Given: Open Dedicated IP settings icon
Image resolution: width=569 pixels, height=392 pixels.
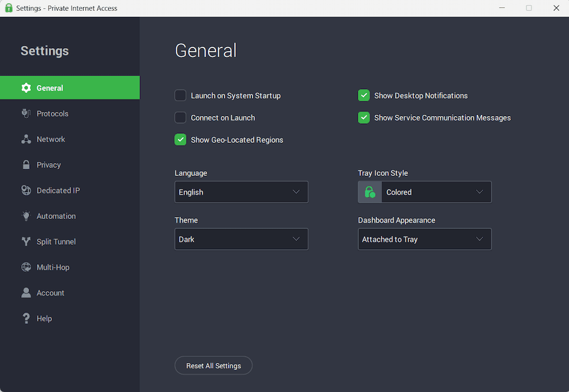Looking at the screenshot, I should (x=26, y=190).
